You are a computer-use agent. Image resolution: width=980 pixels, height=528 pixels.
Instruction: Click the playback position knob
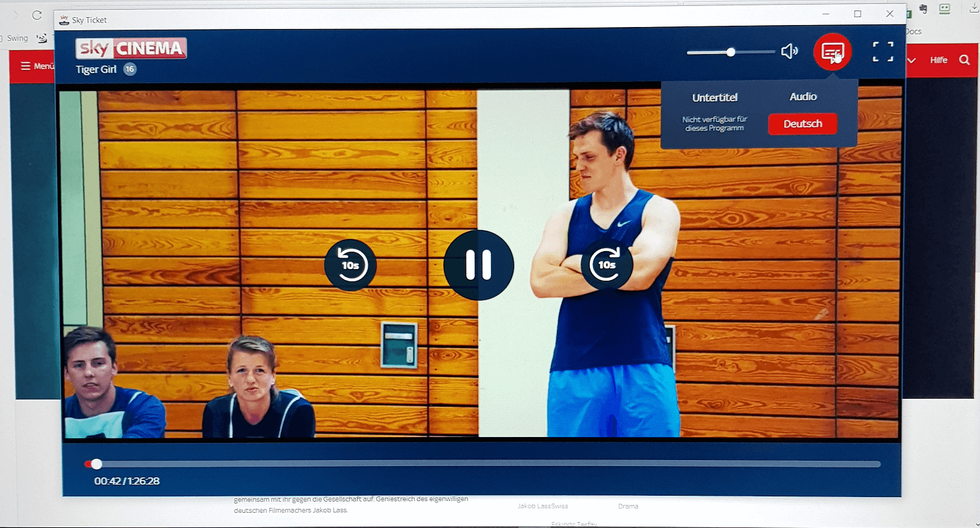click(96, 464)
